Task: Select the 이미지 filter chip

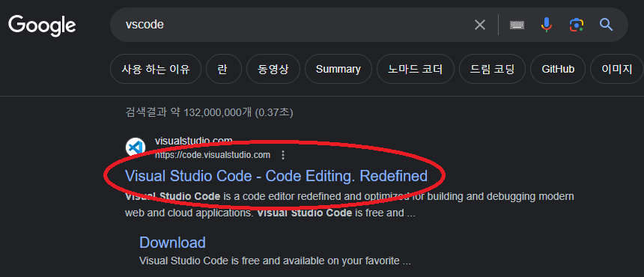Action: pyautogui.click(x=617, y=69)
